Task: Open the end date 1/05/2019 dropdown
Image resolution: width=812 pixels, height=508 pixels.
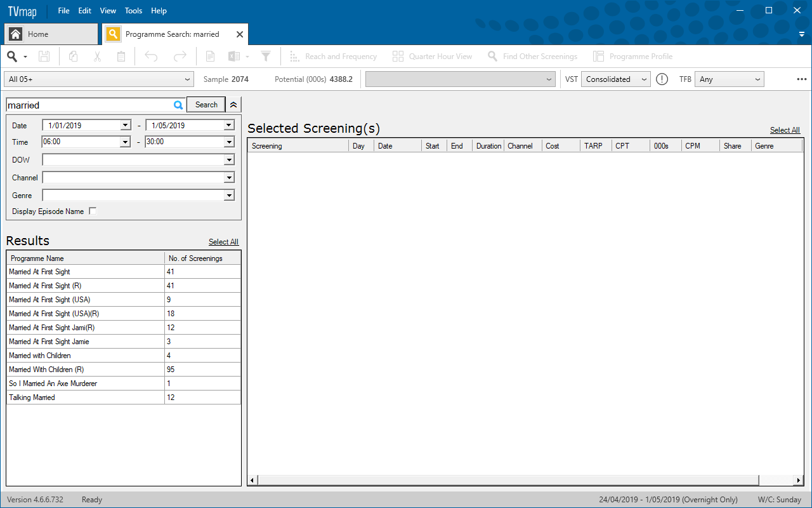Action: point(228,125)
